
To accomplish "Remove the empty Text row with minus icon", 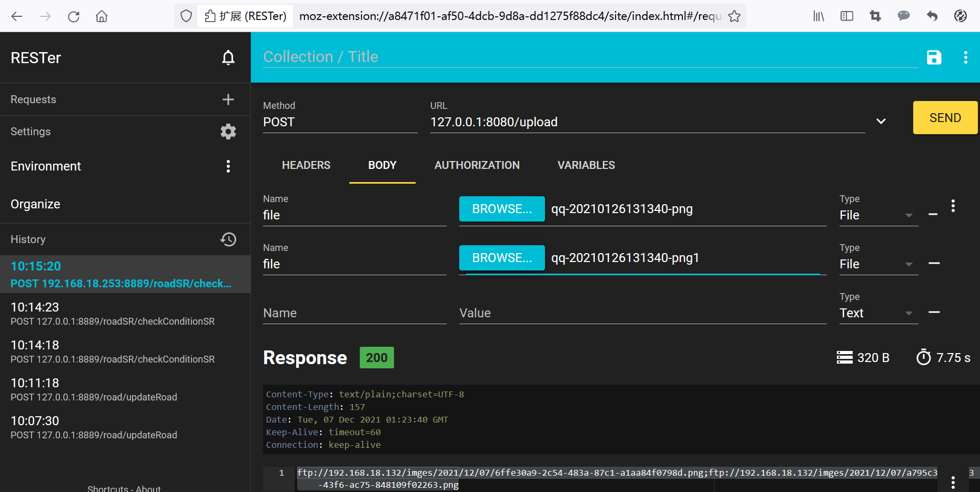I will point(934,312).
